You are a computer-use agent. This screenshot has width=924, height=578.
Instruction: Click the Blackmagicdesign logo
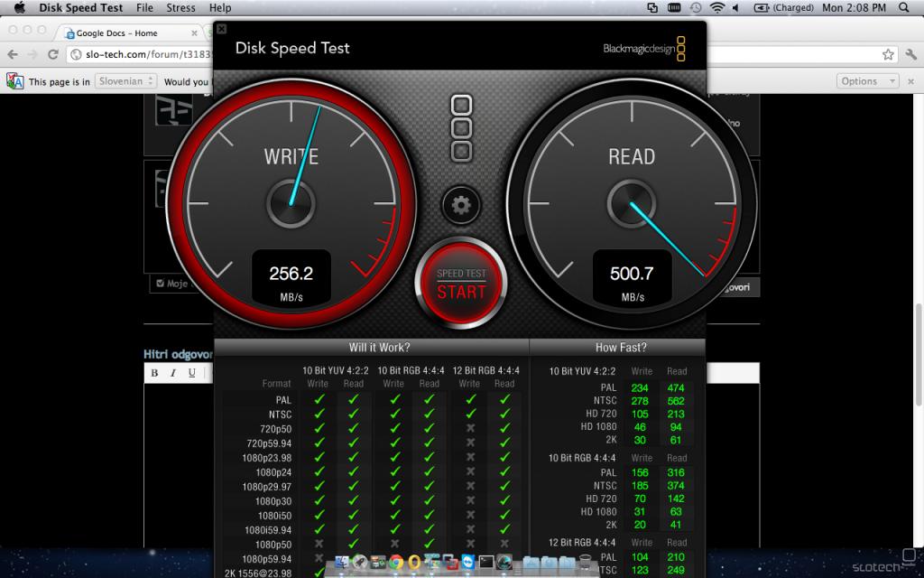[x=644, y=49]
